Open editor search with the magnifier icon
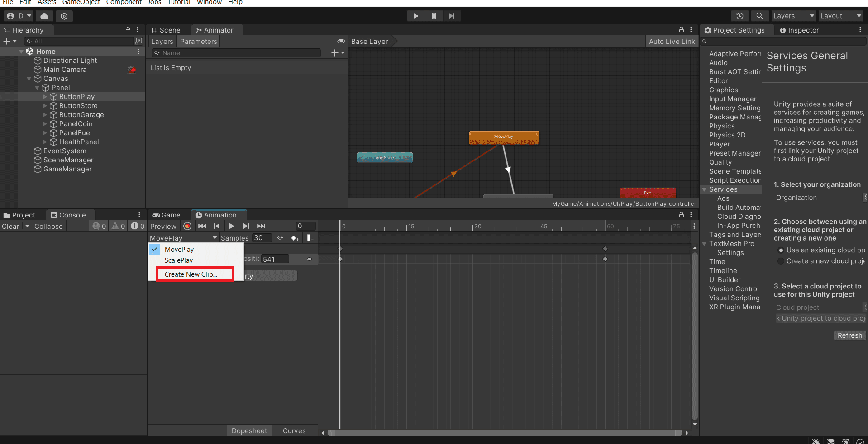868x444 pixels. click(760, 16)
